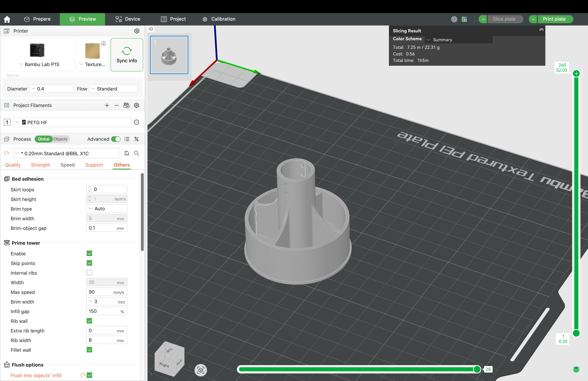Add a project filament with plus icon
The height and width of the screenshot is (381, 588).
point(107,105)
